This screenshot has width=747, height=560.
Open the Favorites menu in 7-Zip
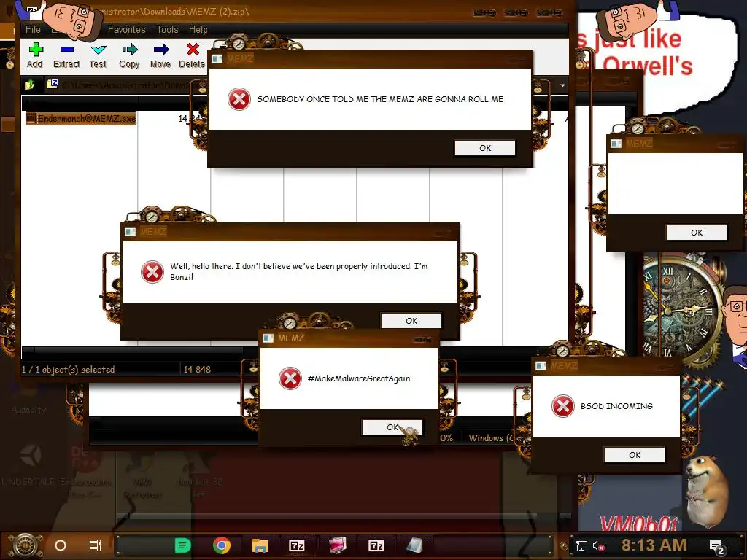[127, 29]
